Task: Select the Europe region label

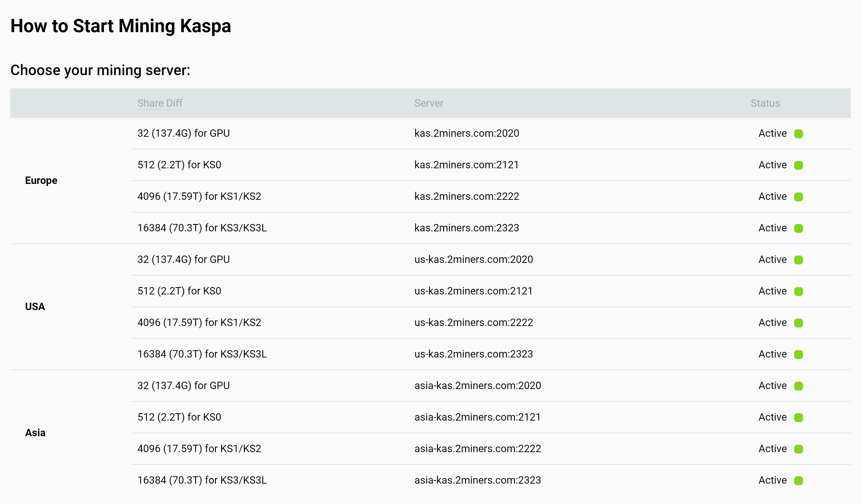Action: (x=41, y=180)
